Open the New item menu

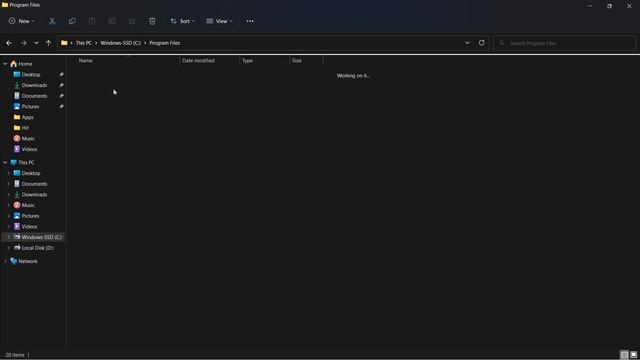click(22, 21)
